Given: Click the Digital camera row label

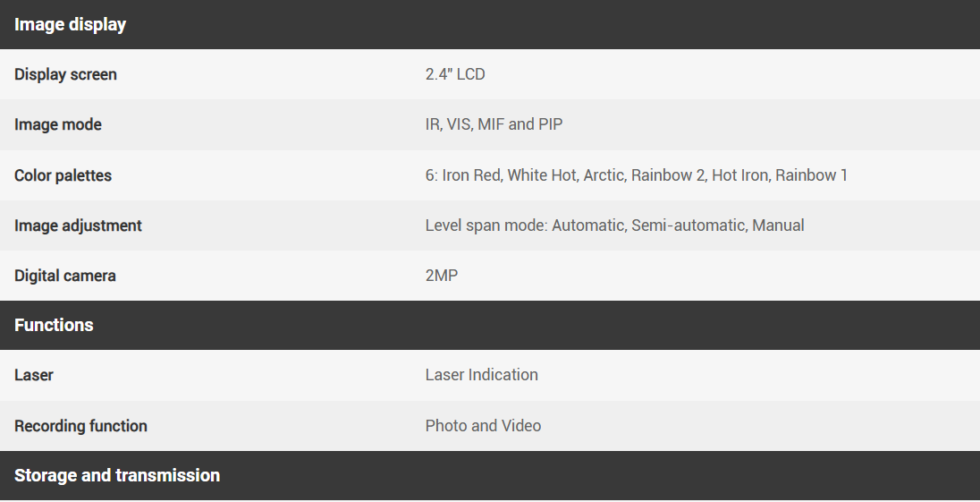Looking at the screenshot, I should pyautogui.click(x=65, y=276).
